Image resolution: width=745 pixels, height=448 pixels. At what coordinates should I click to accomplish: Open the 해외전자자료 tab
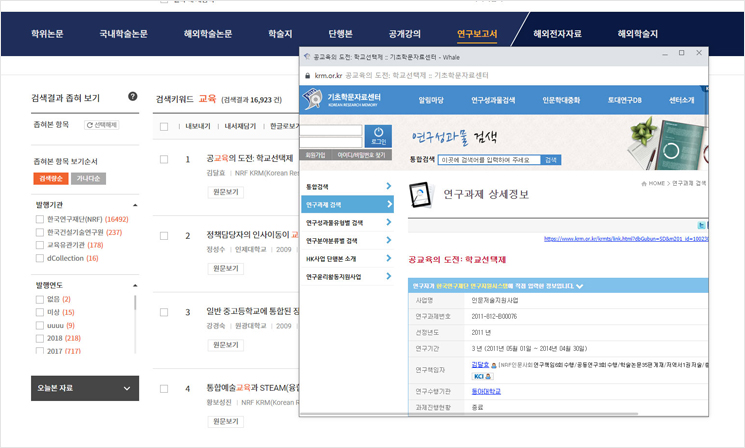pyautogui.click(x=557, y=34)
